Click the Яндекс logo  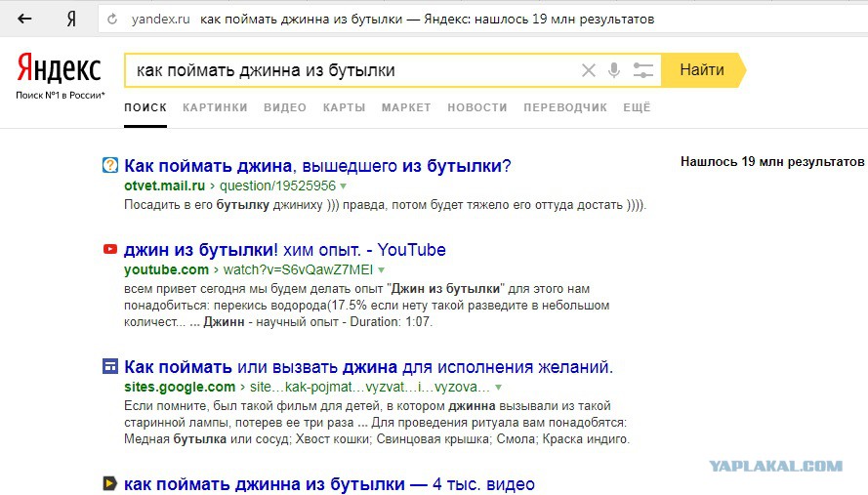pyautogui.click(x=60, y=68)
